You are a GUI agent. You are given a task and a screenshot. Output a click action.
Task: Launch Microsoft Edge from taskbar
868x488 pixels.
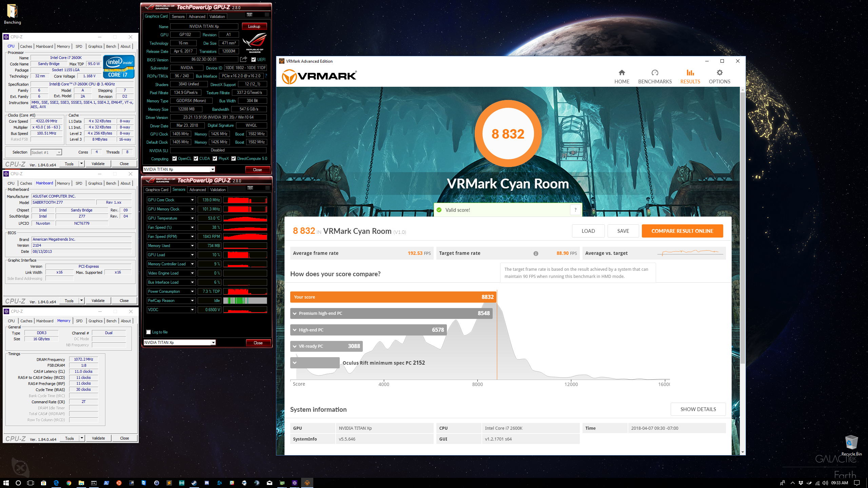click(56, 483)
